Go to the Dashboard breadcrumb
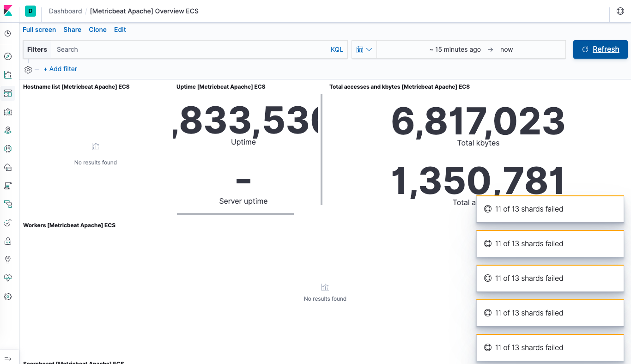The width and height of the screenshot is (631, 364). [x=66, y=11]
